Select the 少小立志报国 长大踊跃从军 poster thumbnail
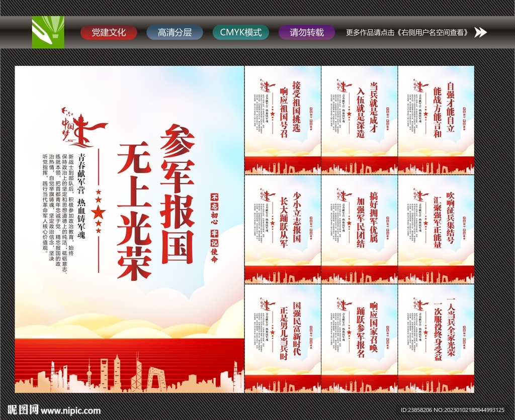This screenshot has width=515, height=420. click(283, 230)
